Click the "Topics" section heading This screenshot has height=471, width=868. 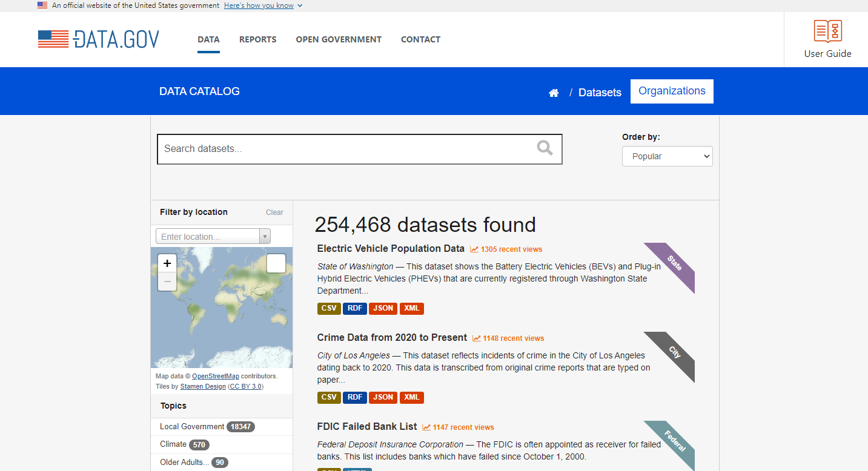tap(173, 406)
